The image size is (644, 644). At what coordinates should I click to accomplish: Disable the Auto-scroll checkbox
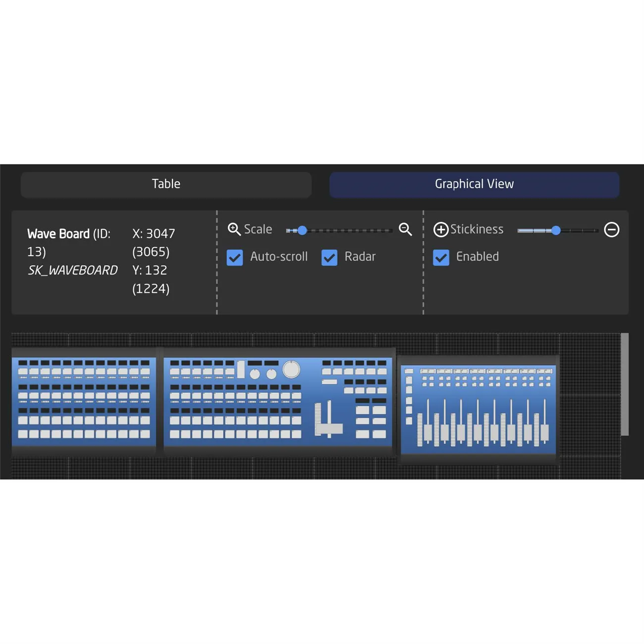(x=235, y=257)
